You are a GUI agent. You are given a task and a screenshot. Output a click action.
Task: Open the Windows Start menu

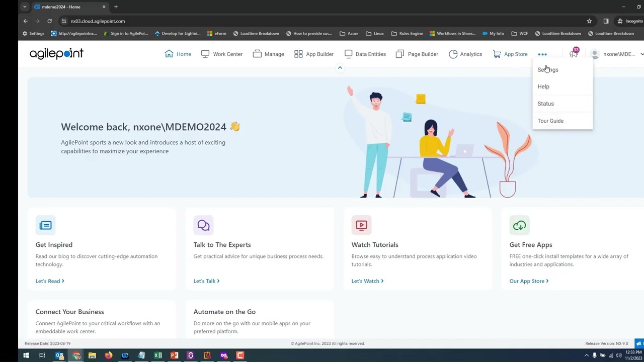[26, 355]
